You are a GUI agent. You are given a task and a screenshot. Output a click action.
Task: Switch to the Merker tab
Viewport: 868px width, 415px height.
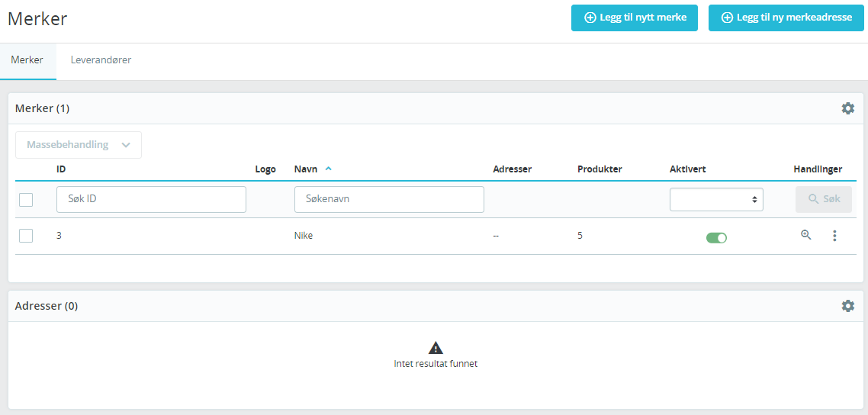click(x=27, y=60)
